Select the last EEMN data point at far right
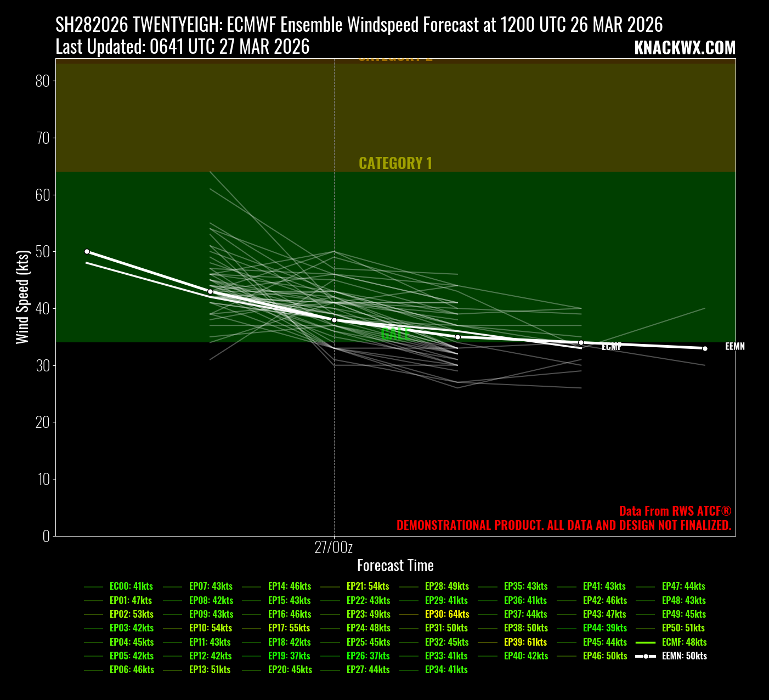 pos(705,348)
